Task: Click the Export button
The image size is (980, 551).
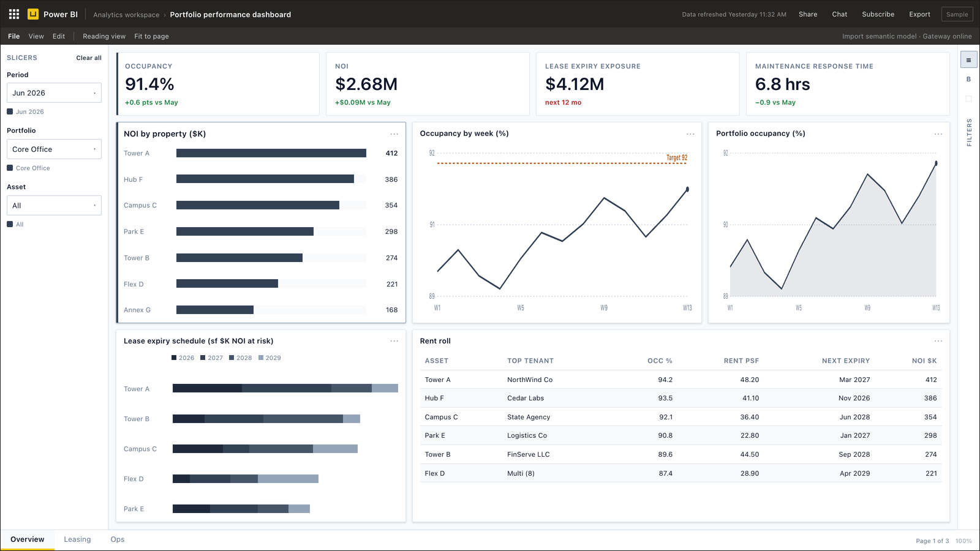Action: (x=919, y=14)
